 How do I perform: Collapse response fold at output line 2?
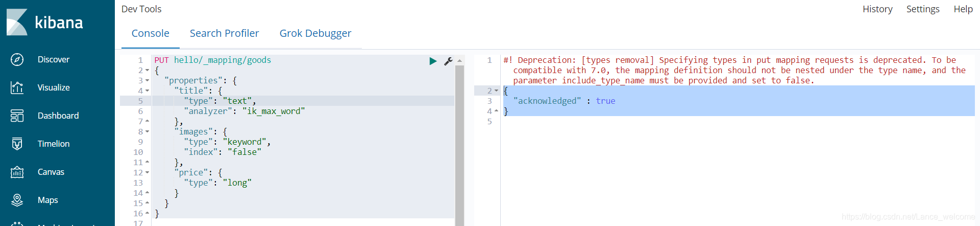[496, 91]
